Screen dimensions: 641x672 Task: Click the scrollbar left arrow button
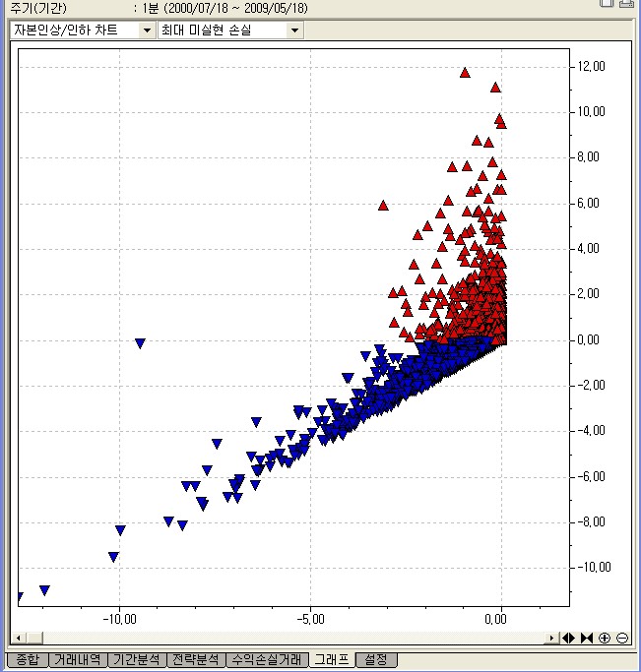point(18,639)
